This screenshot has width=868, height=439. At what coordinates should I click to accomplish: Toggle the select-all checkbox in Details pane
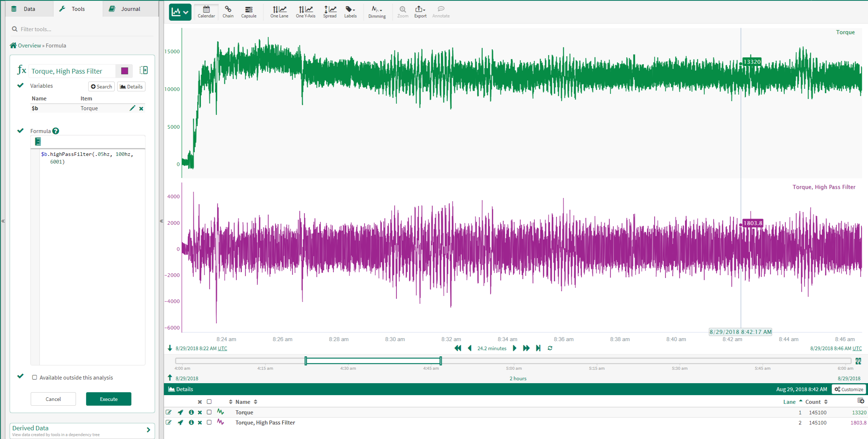(x=209, y=402)
